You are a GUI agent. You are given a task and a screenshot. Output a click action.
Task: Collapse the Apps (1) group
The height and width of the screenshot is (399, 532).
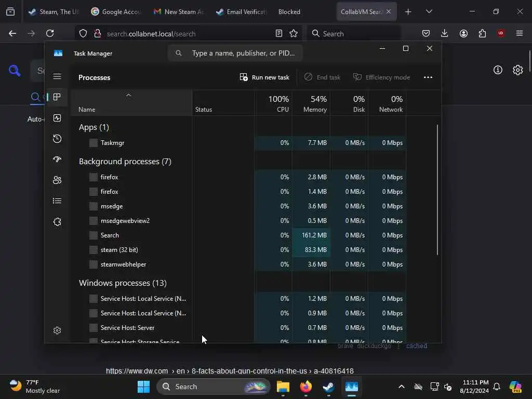tap(94, 127)
